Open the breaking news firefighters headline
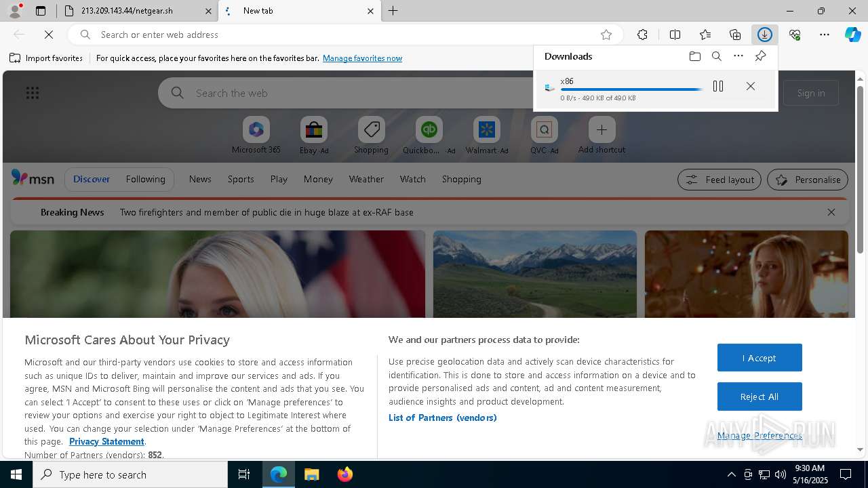 point(267,212)
